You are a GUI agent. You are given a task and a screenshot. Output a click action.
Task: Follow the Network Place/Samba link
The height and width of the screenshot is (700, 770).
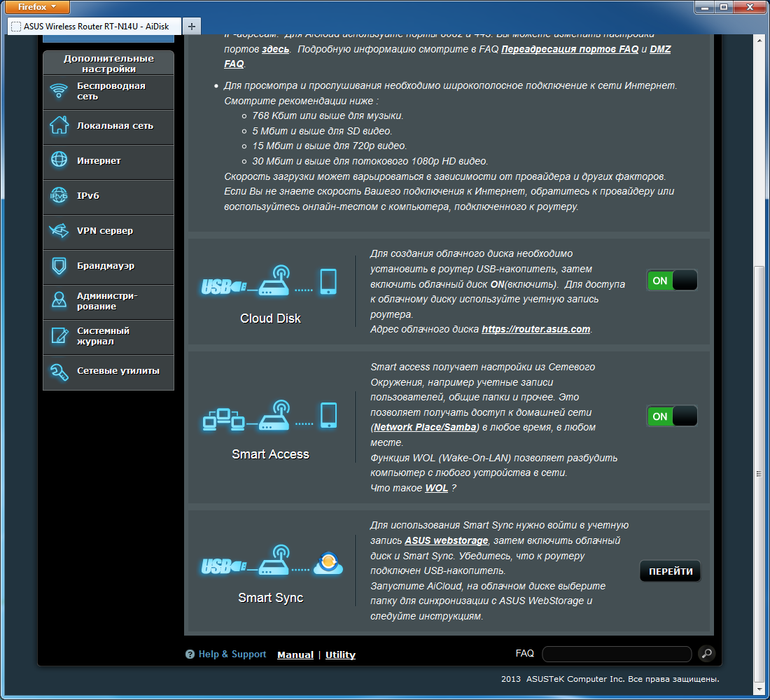tap(425, 428)
